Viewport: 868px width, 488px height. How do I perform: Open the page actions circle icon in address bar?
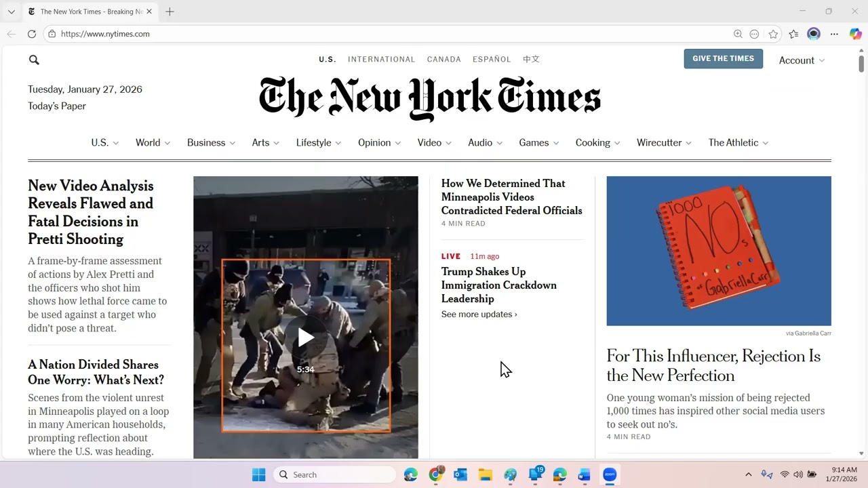(x=755, y=34)
